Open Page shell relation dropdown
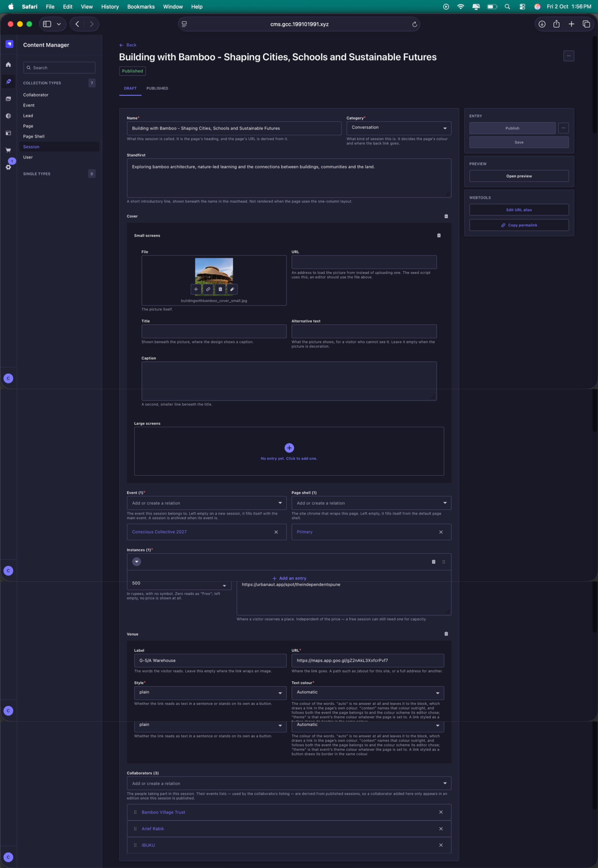Viewport: 598px width, 868px height. tap(371, 503)
